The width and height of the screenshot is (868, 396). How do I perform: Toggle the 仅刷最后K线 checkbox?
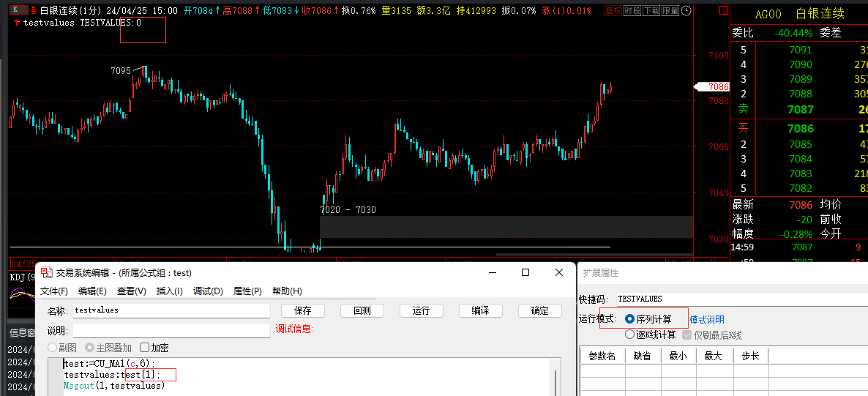pyautogui.click(x=687, y=335)
